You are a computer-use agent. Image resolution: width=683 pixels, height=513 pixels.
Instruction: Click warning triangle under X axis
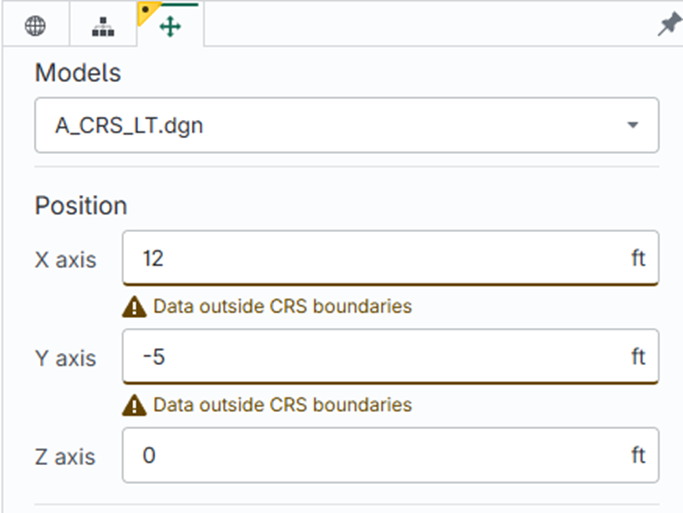click(x=134, y=307)
